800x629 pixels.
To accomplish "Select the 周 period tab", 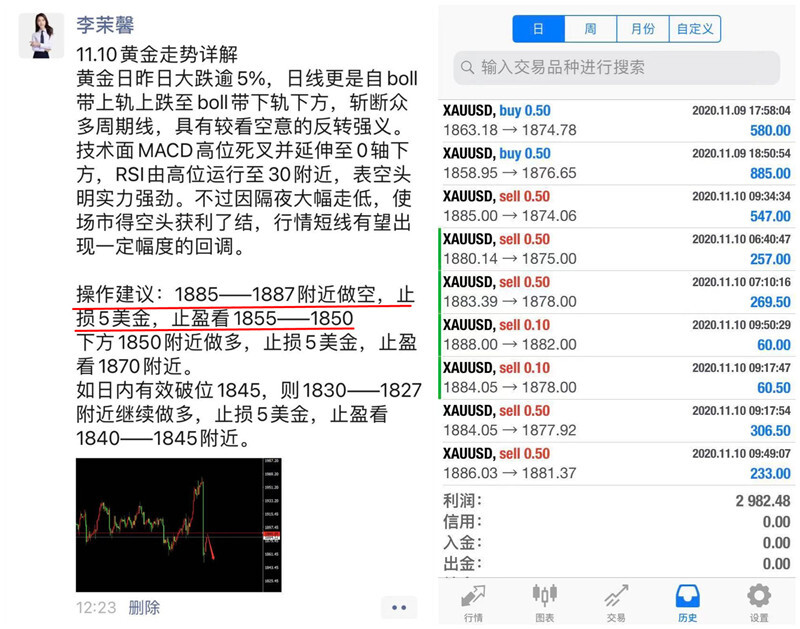I will [591, 29].
